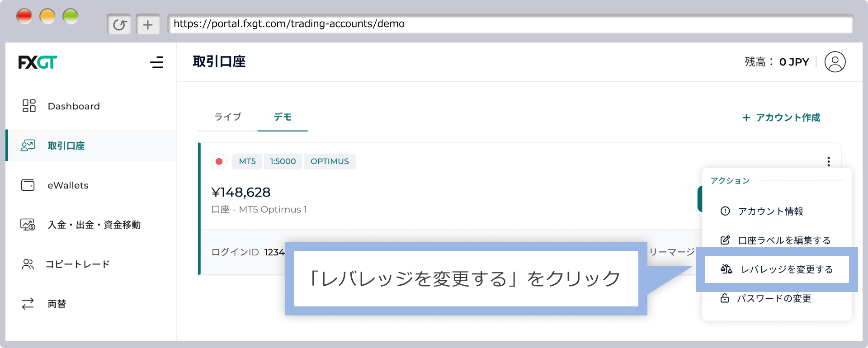The width and height of the screenshot is (868, 348).
Task: Click アカウント作成 to create account
Action: tap(781, 118)
